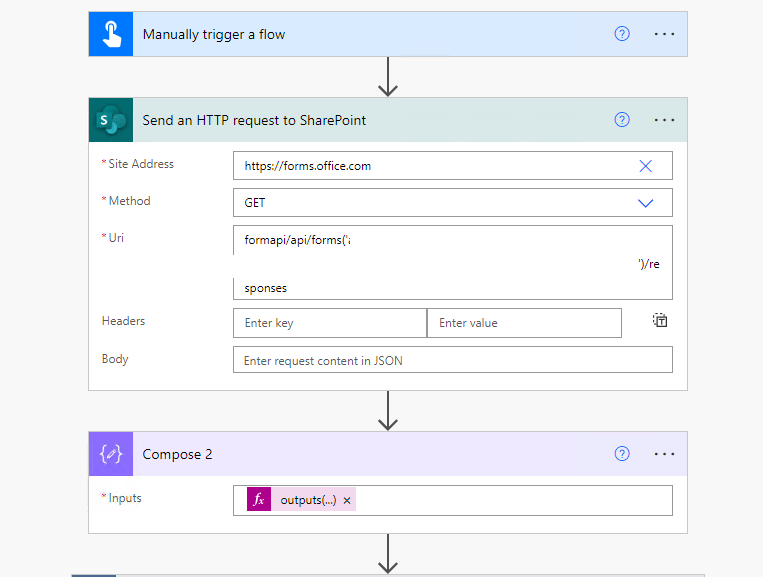The image size is (763, 577).
Task: Click the Headers Enter value field
Action: (x=524, y=323)
